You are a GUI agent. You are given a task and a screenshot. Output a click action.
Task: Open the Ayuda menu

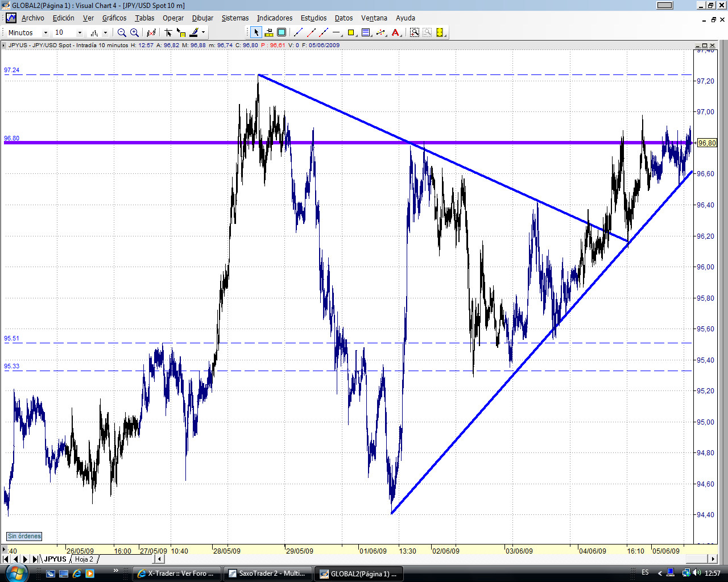(406, 18)
